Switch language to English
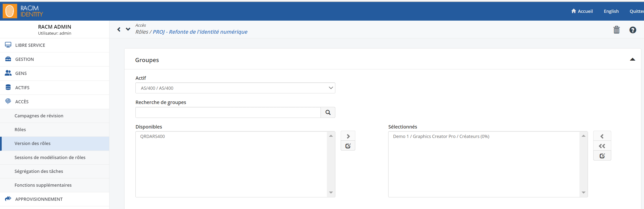 click(x=611, y=11)
